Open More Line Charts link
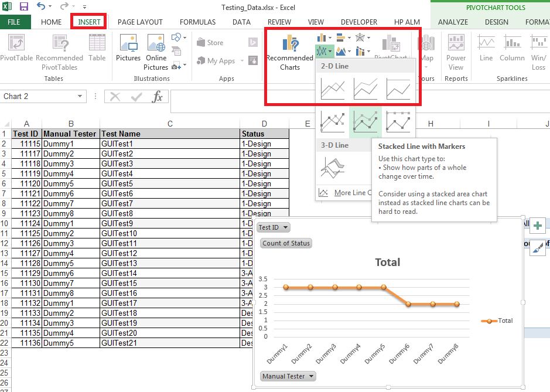The width and height of the screenshot is (550, 392). point(353,193)
